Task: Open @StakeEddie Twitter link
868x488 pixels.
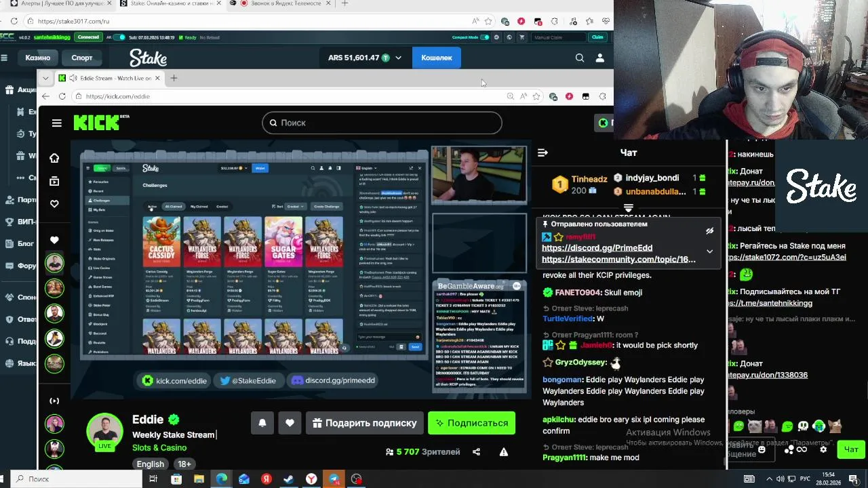Action: pos(248,380)
